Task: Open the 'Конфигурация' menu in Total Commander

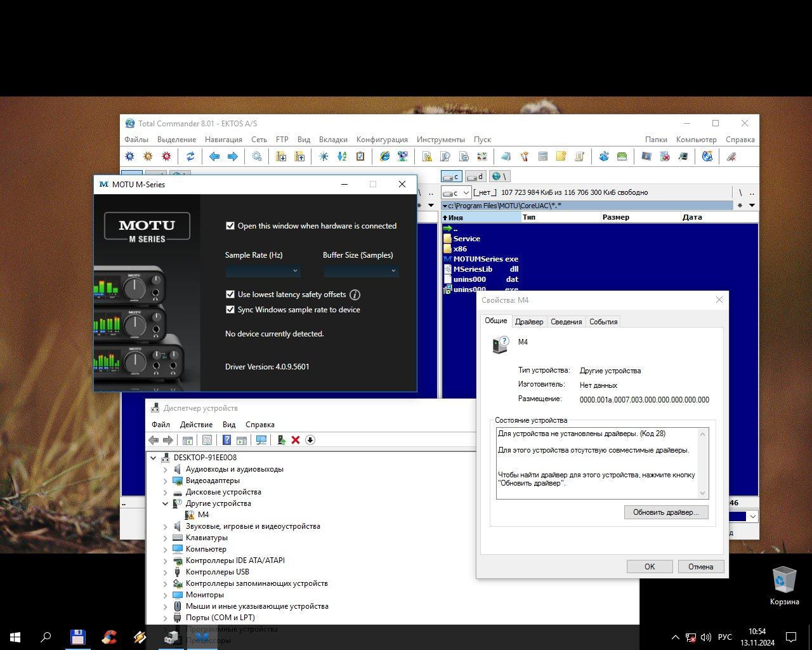Action: pos(382,140)
